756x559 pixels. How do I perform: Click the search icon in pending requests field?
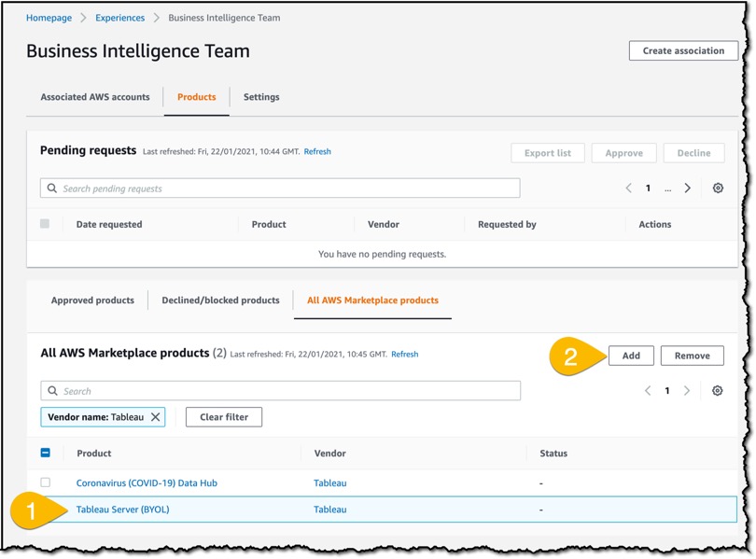52,188
